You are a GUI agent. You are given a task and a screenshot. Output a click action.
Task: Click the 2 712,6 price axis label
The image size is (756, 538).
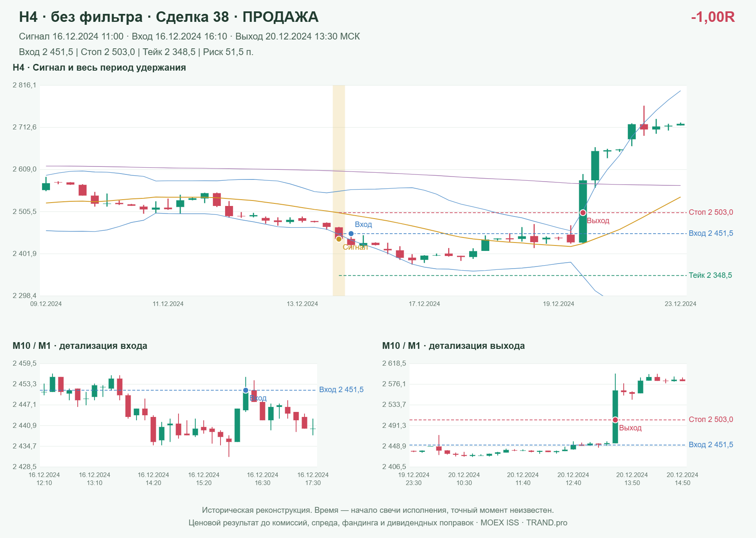click(x=24, y=127)
